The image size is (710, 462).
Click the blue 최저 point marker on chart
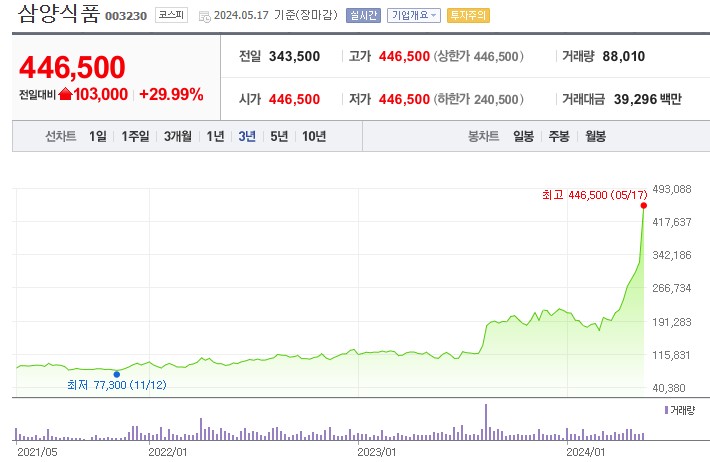click(x=117, y=374)
